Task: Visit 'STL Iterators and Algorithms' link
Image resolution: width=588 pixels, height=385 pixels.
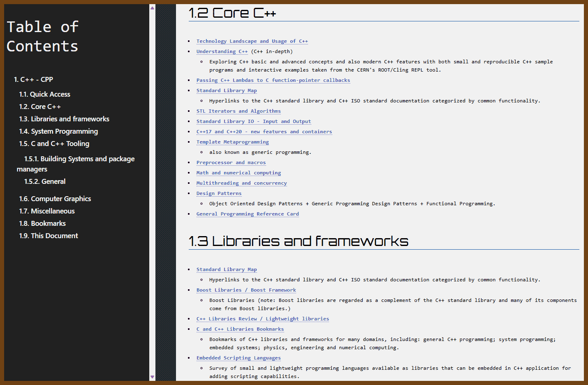Action: [x=238, y=111]
